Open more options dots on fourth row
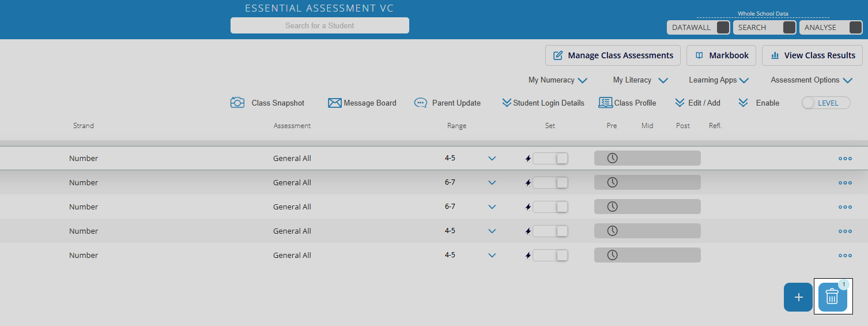 pos(845,231)
